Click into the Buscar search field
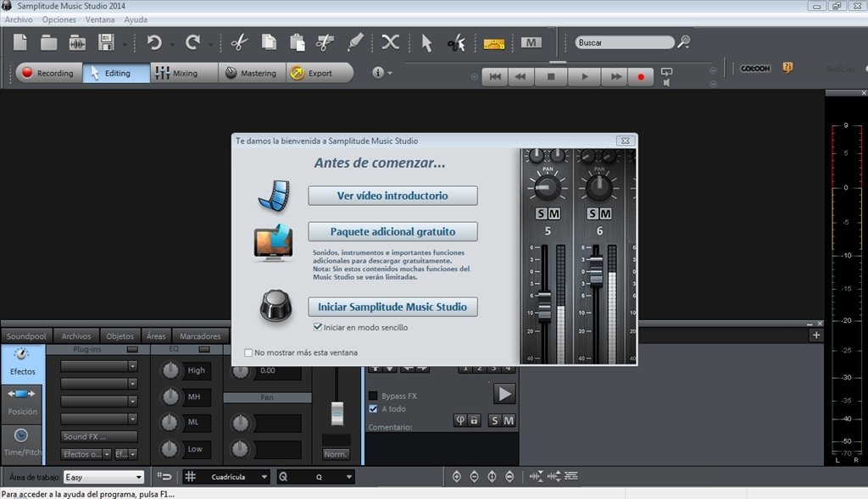This screenshot has height=499, width=868. point(625,42)
